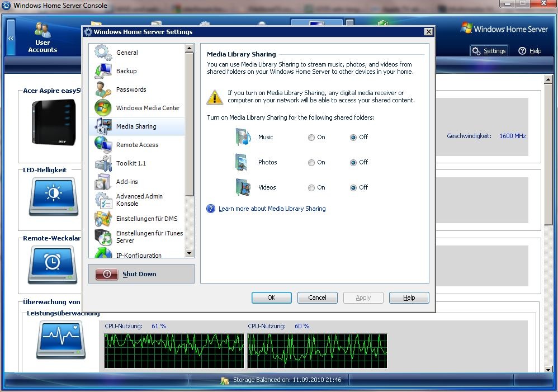Turn Photos sharing On
558x392 pixels.
(x=311, y=163)
